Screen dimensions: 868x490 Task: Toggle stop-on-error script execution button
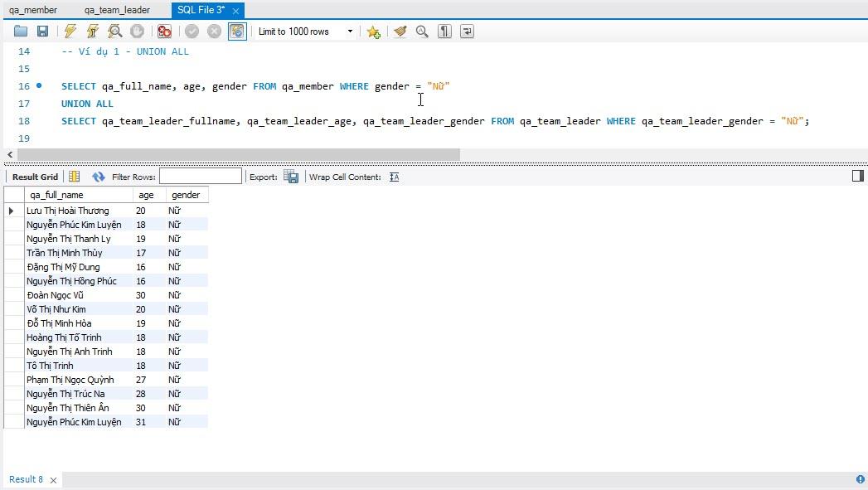164,32
